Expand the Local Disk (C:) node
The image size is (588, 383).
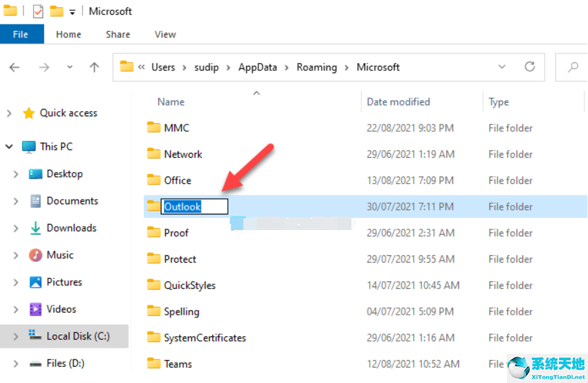point(16,336)
